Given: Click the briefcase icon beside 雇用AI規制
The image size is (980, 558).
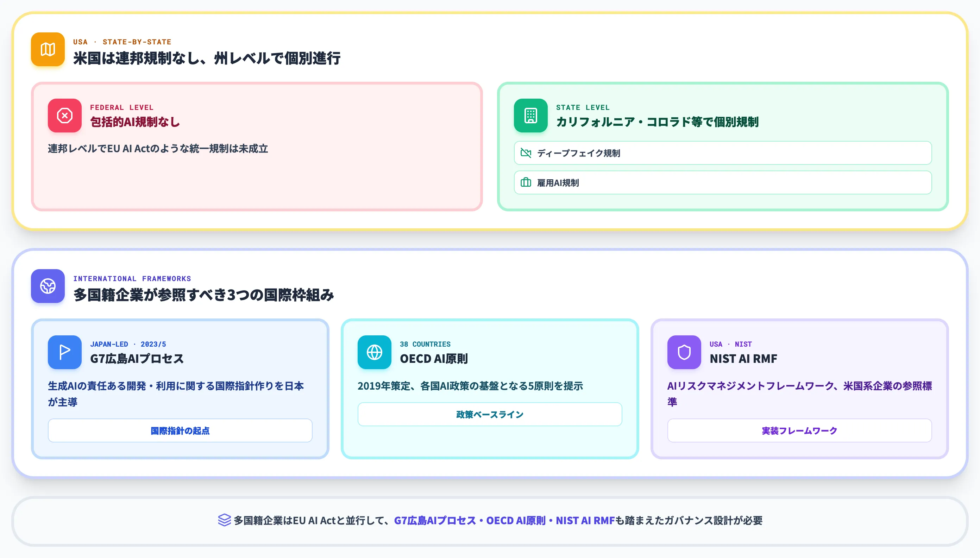Looking at the screenshot, I should (x=526, y=182).
